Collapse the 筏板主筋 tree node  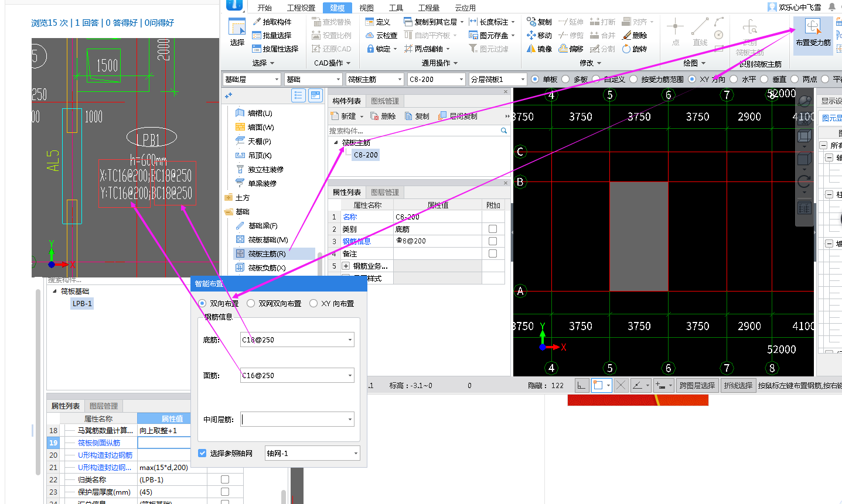pyautogui.click(x=336, y=142)
